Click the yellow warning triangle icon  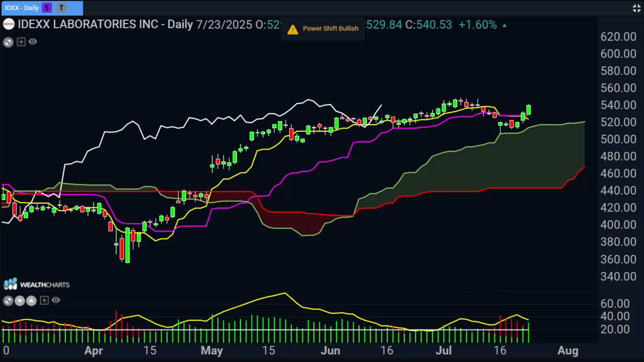(292, 29)
